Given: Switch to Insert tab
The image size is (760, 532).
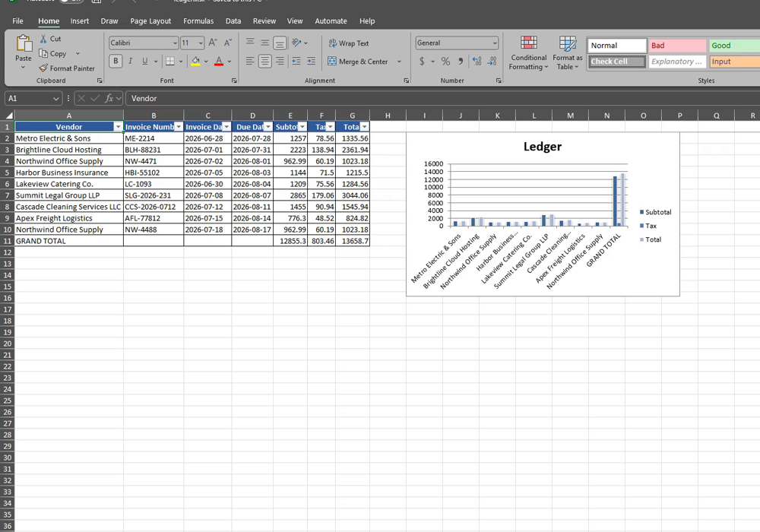Looking at the screenshot, I should click(80, 21).
